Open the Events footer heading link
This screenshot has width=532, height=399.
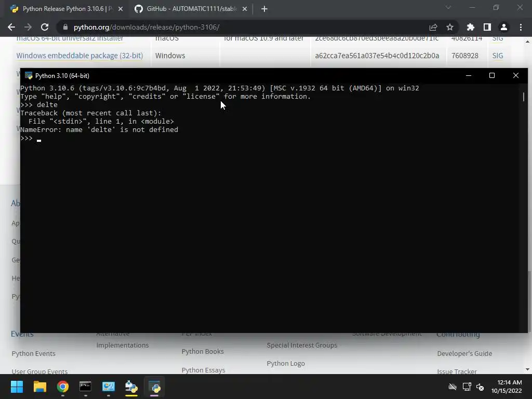(22, 334)
